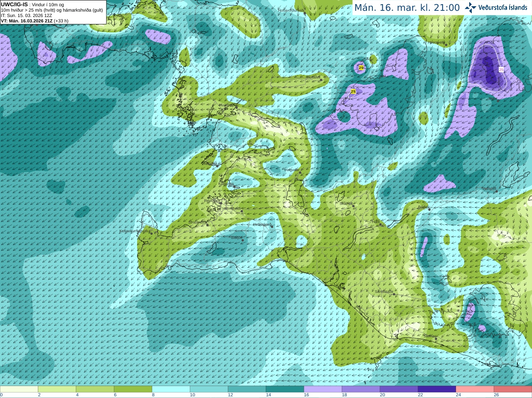Screen dimensions: 532x398
Task: Click the Mán. 16. mar. kl. 21:00 timestamp
Action: (x=407, y=8)
